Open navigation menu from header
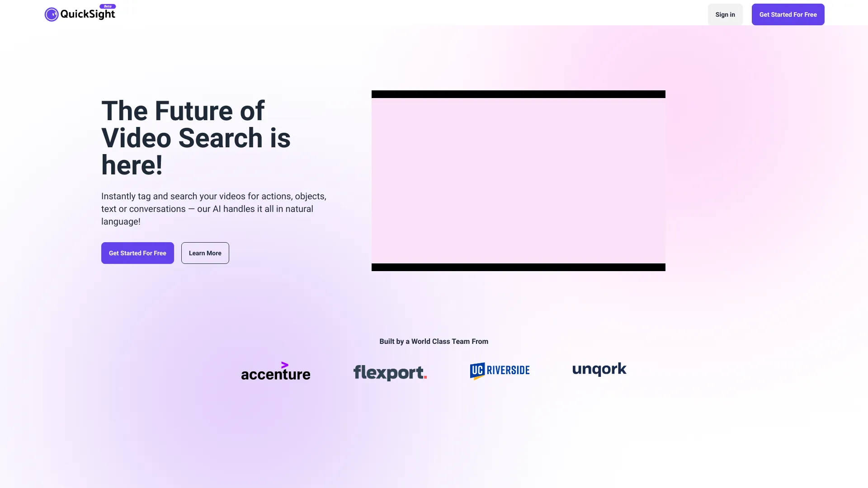 click(x=80, y=14)
